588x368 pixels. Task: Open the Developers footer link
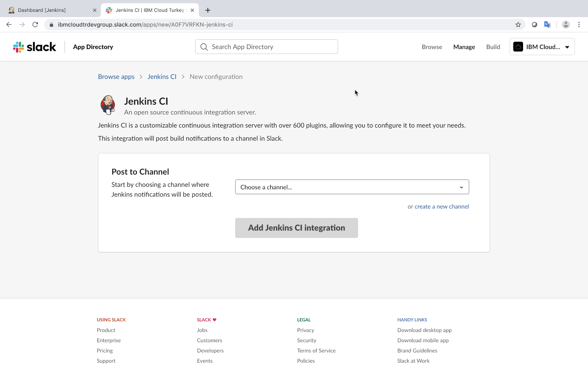tap(210, 350)
